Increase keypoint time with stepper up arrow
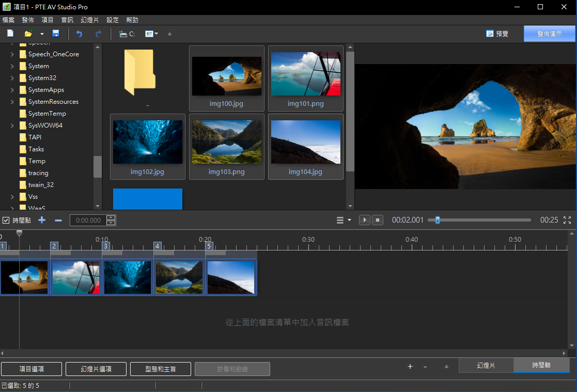This screenshot has width=577, height=392. coord(111,217)
